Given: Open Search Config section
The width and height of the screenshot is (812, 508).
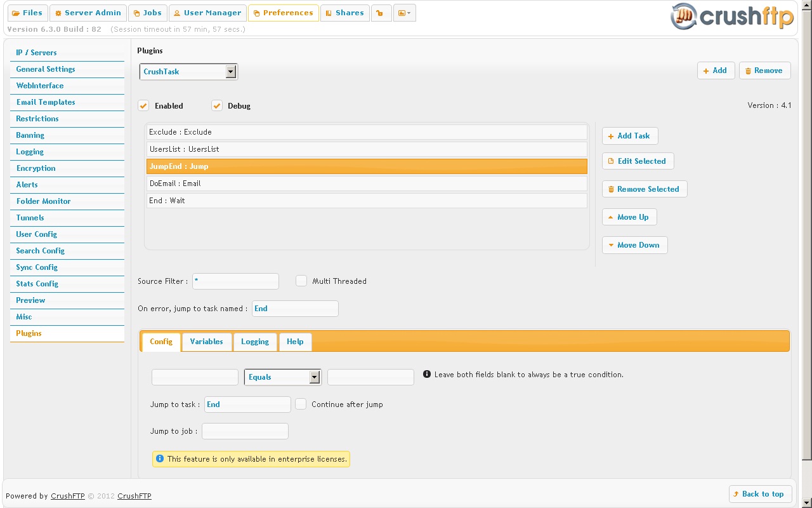Looking at the screenshot, I should 67,251.
